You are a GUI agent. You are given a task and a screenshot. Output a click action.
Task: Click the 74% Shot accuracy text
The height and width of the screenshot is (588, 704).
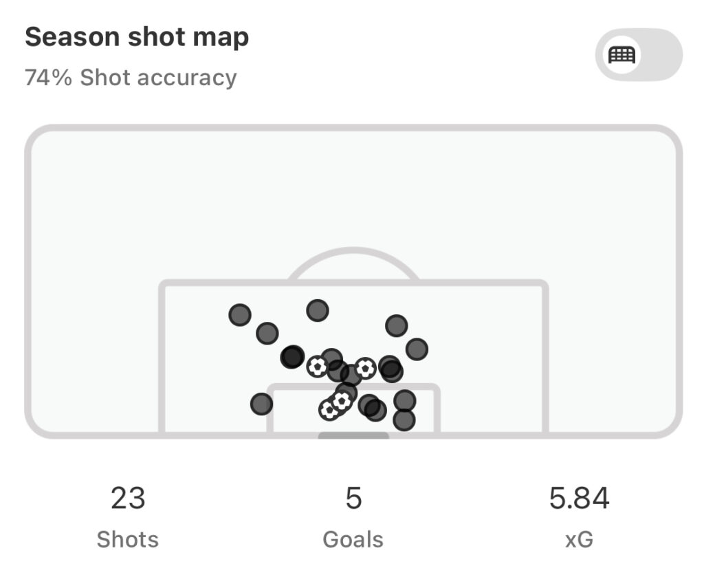coord(131,77)
